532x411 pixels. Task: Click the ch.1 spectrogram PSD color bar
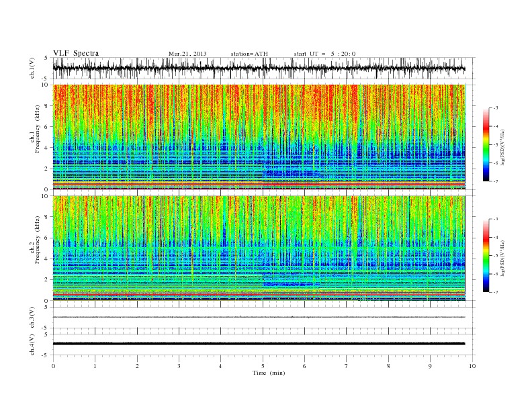486,144
